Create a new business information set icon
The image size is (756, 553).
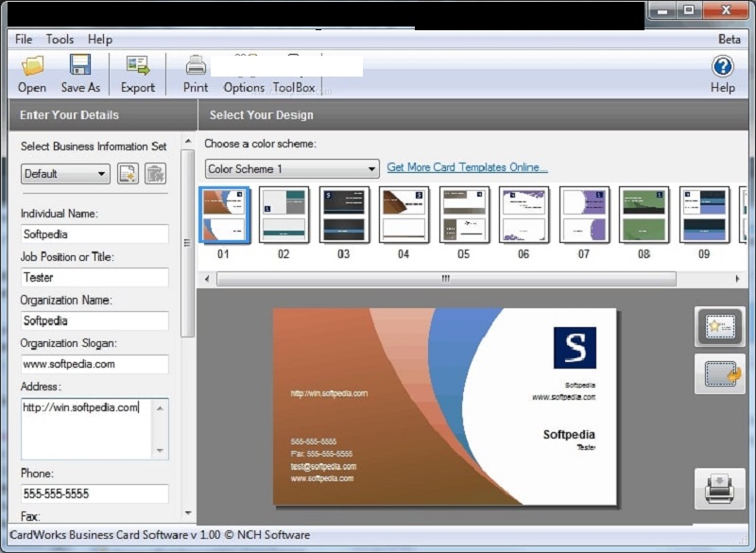(x=128, y=174)
